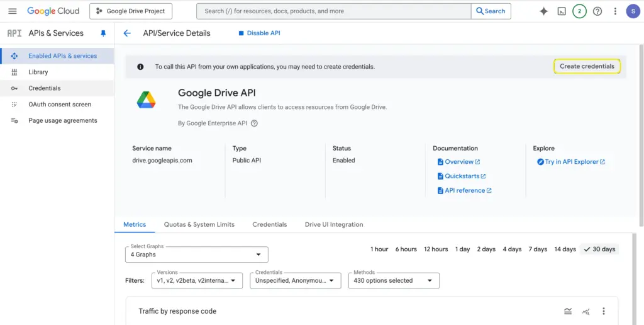Select the 30 days time range

599,249
